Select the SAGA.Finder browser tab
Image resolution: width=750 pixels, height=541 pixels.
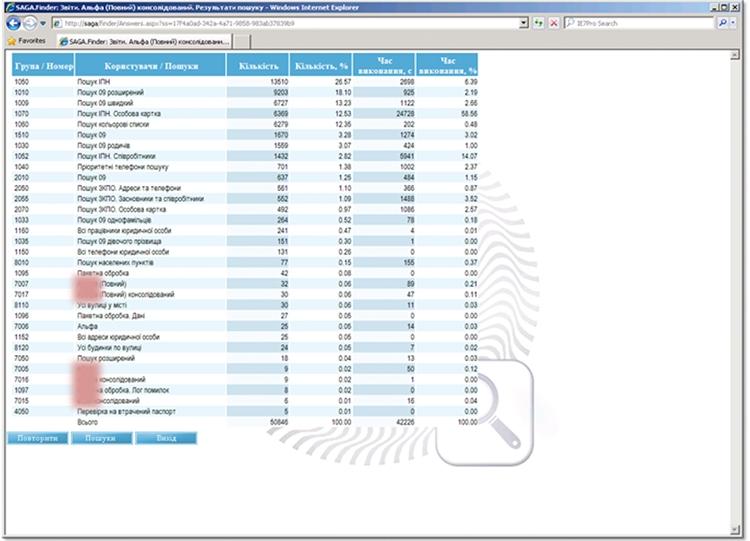tap(145, 42)
